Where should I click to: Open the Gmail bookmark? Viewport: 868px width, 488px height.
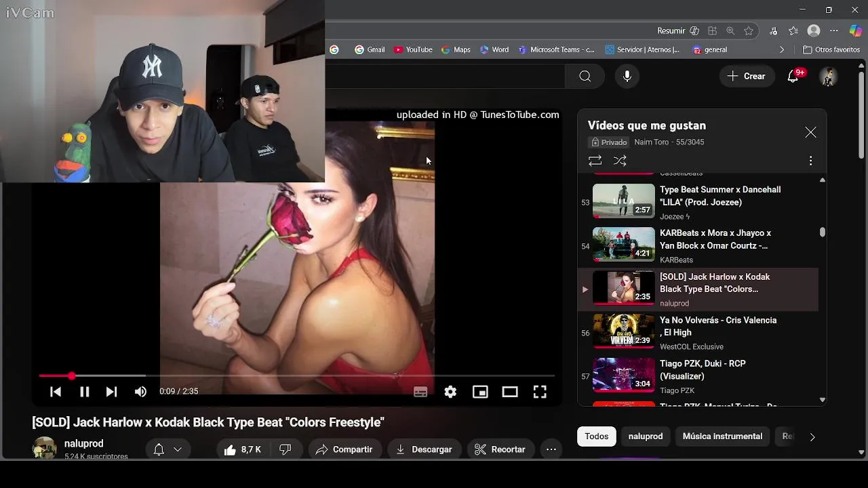pos(370,49)
